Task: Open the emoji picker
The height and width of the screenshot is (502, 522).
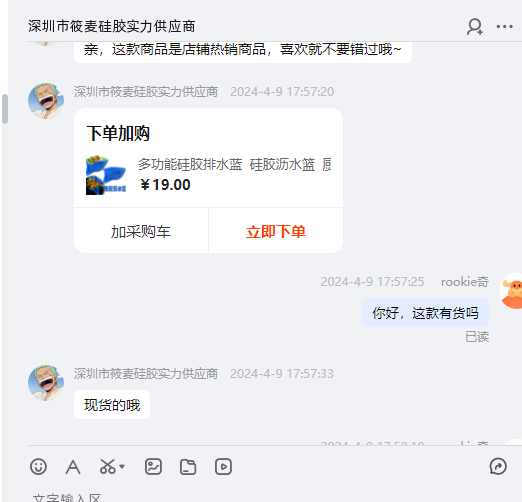Action: [38, 467]
